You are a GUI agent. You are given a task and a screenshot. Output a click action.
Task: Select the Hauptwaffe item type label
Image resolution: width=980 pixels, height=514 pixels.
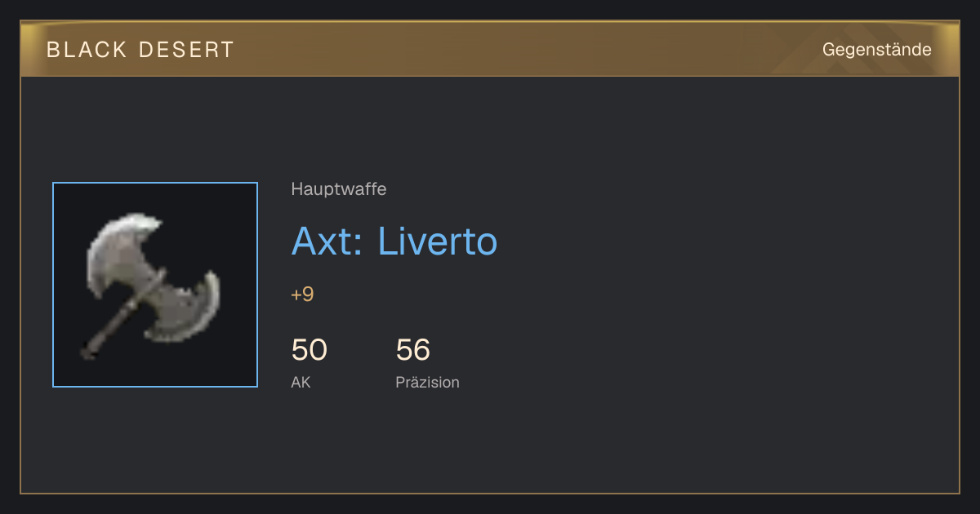[339, 189]
